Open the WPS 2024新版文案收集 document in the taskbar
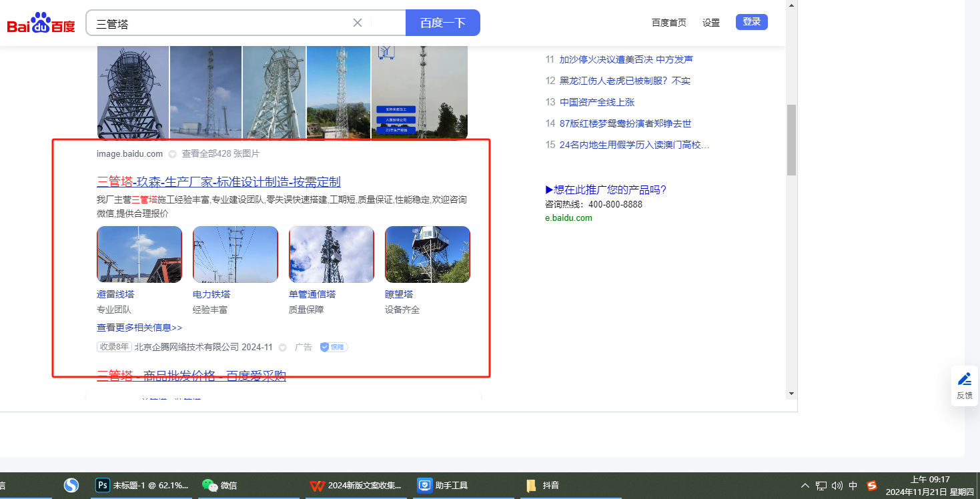Viewport: 980px width, 499px height. coord(356,486)
